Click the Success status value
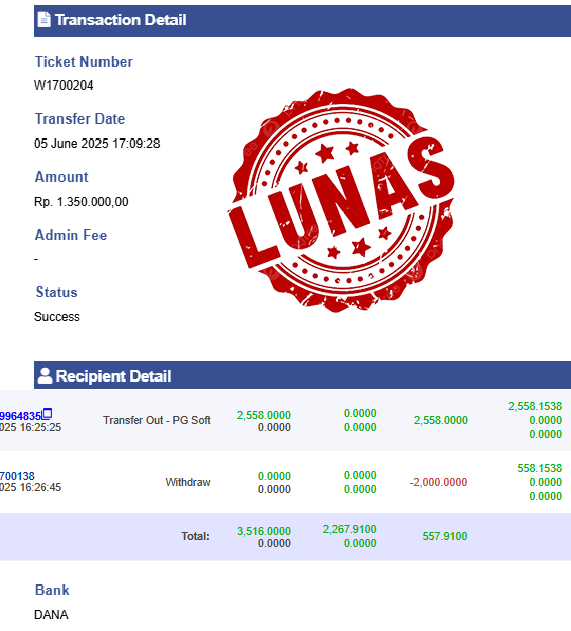 click(x=57, y=317)
